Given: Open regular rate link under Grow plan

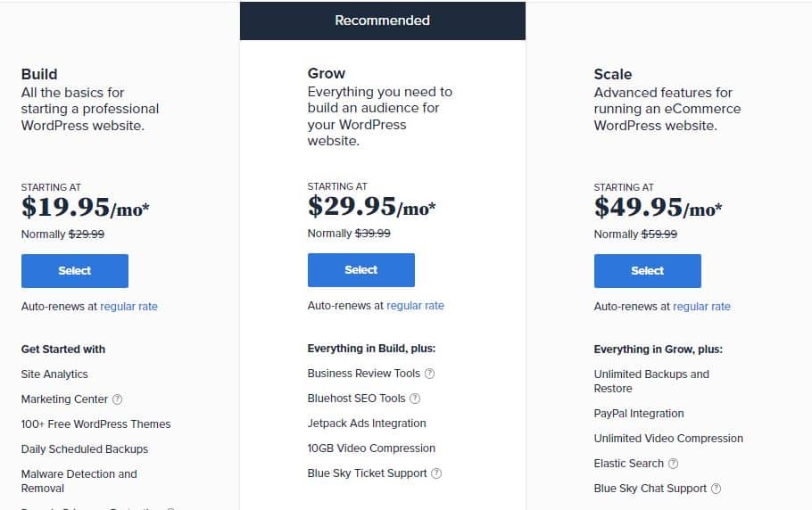Looking at the screenshot, I should point(415,305).
